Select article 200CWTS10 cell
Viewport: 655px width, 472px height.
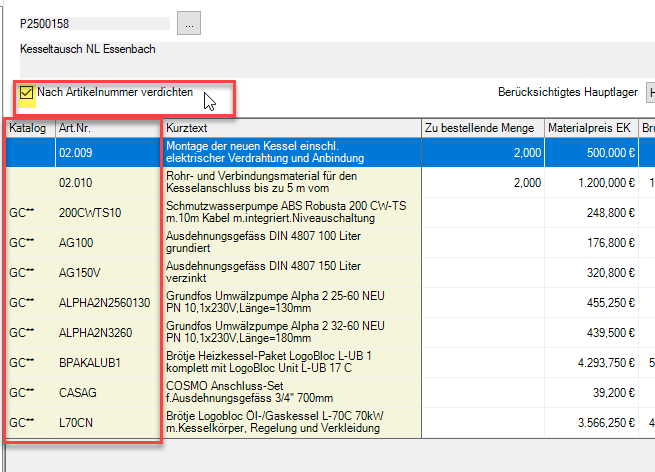[x=108, y=213]
